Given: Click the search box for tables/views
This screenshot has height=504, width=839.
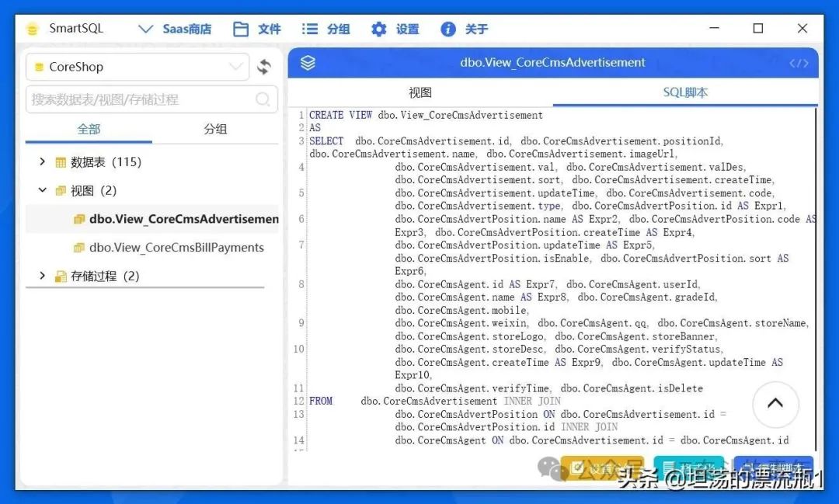Looking at the screenshot, I should 140,99.
